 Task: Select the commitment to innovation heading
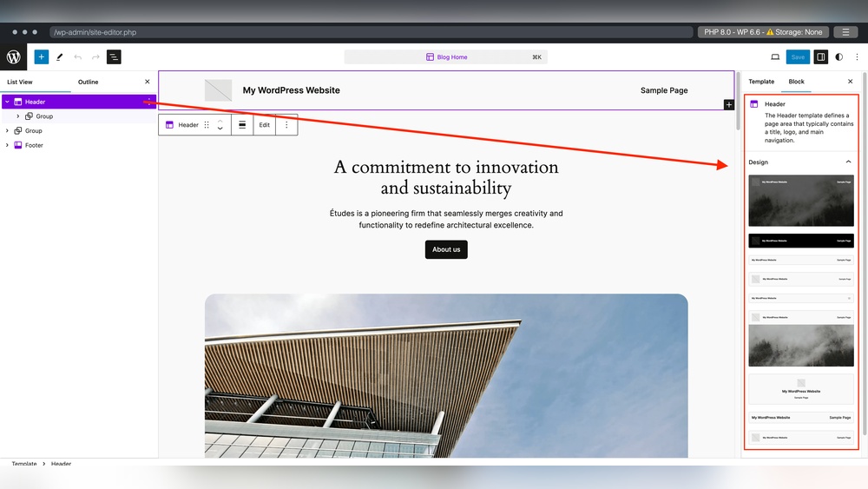446,177
